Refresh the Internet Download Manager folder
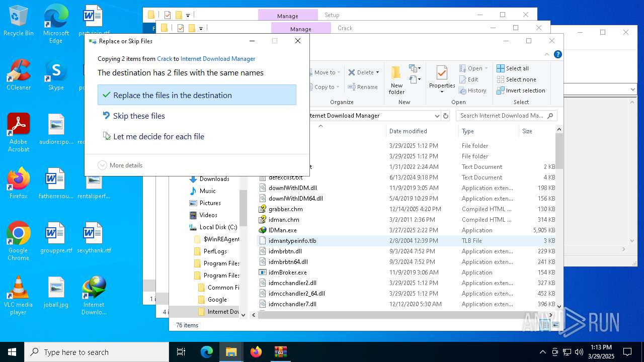Screen dimensions: 644x362 [445, 116]
